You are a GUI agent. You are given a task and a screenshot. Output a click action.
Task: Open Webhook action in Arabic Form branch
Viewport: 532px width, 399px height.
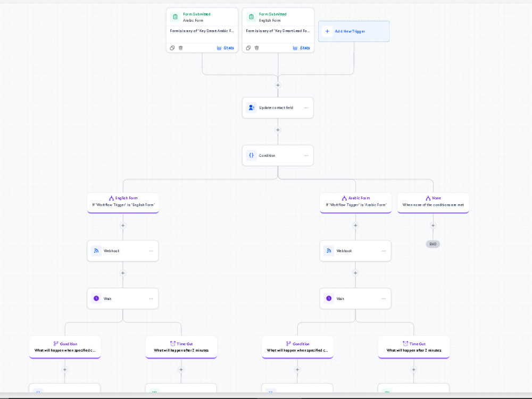(355, 251)
